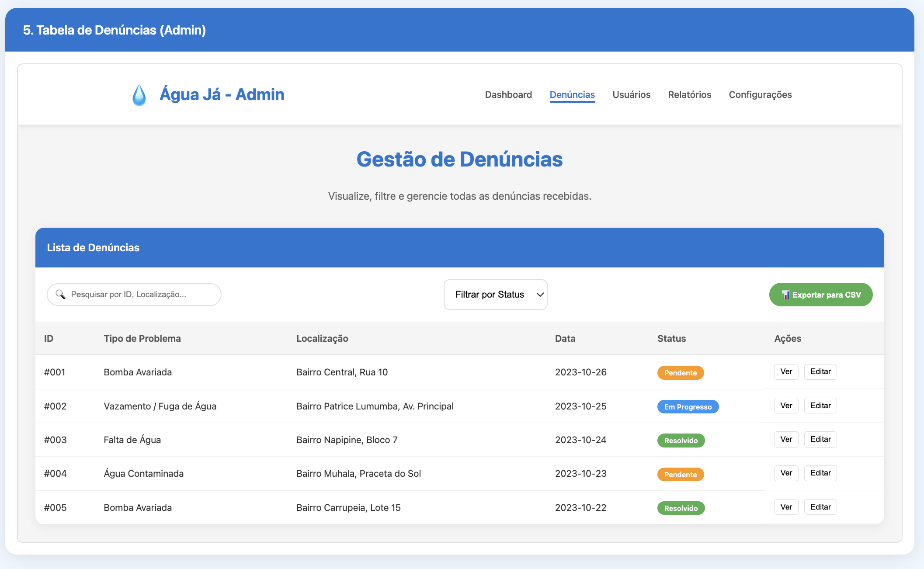The height and width of the screenshot is (569, 924).
Task: Navigate to Relatórios section
Action: pos(689,95)
